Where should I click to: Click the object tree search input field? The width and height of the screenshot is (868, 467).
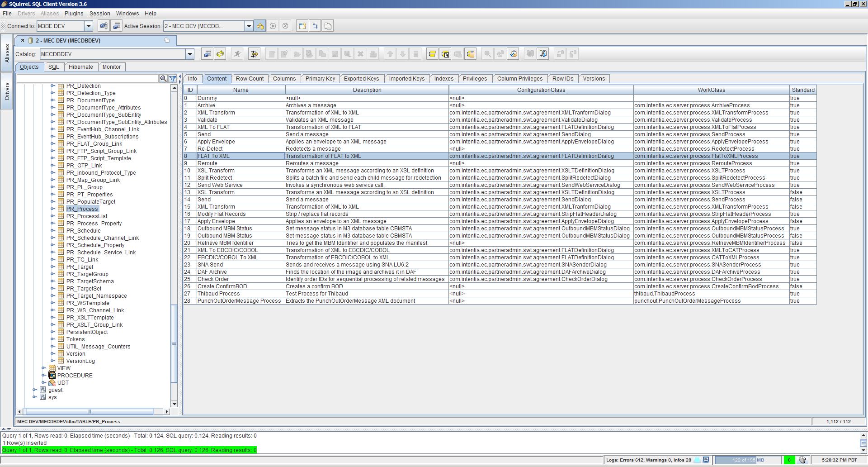point(88,79)
